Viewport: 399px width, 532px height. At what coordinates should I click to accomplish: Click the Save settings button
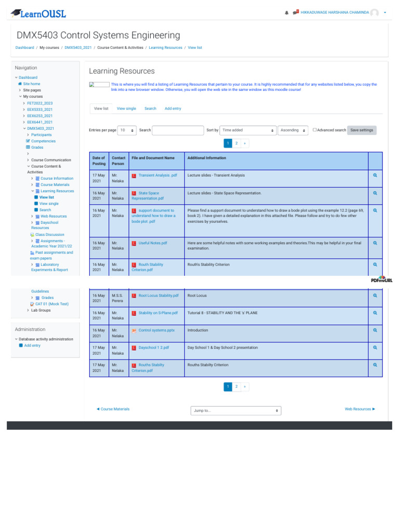(x=362, y=130)
